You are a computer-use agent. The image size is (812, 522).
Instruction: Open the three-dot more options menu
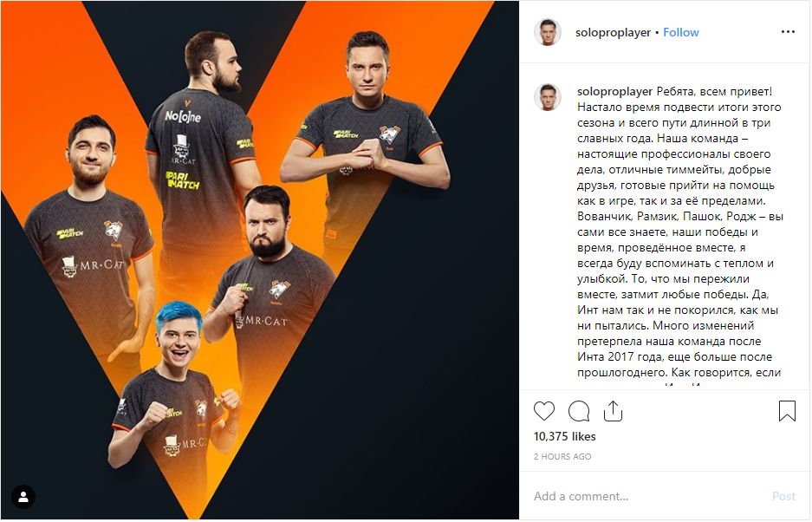[788, 32]
